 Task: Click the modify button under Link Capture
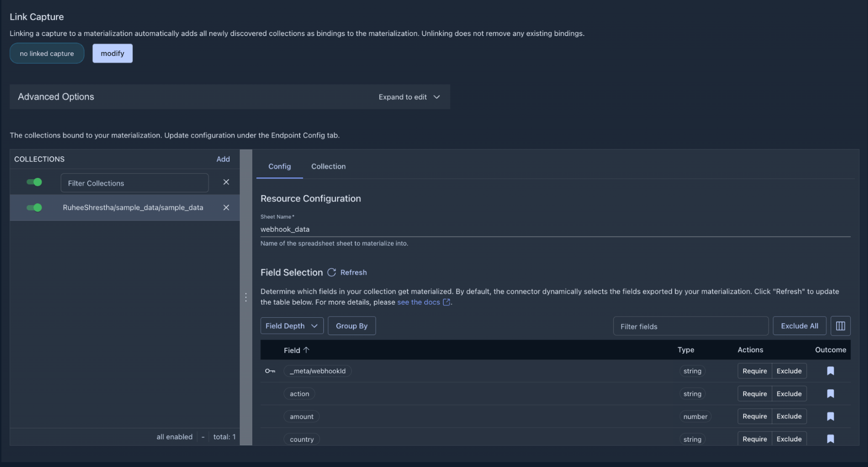(x=112, y=53)
